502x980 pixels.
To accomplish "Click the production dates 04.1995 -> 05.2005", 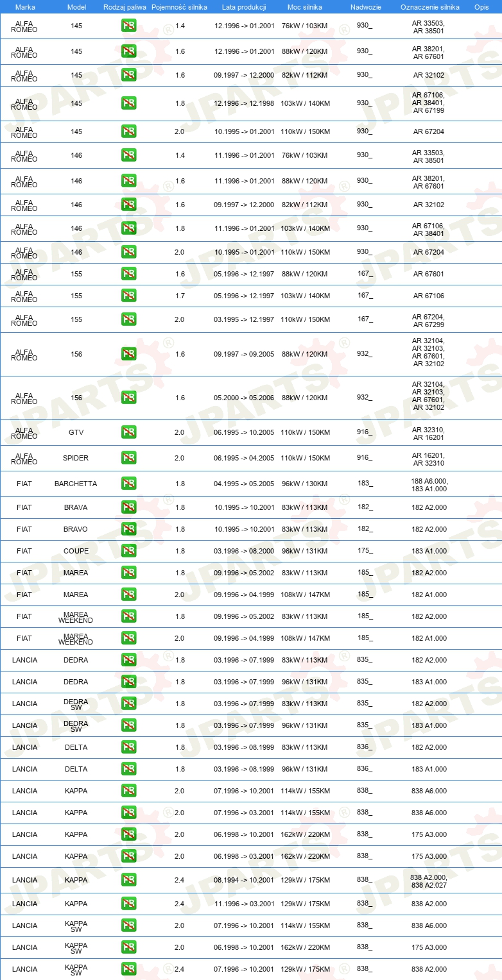I will (x=244, y=484).
